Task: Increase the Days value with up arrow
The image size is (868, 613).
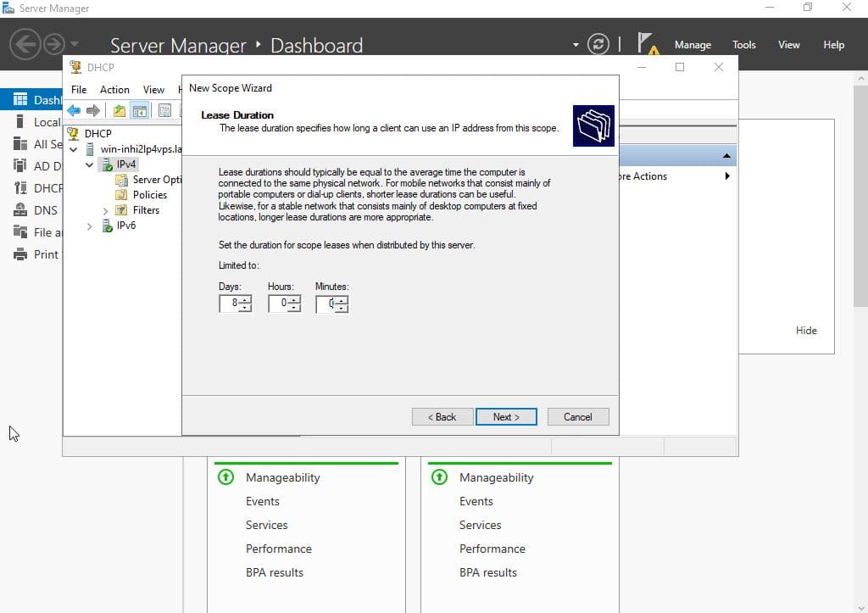Action: coord(246,299)
